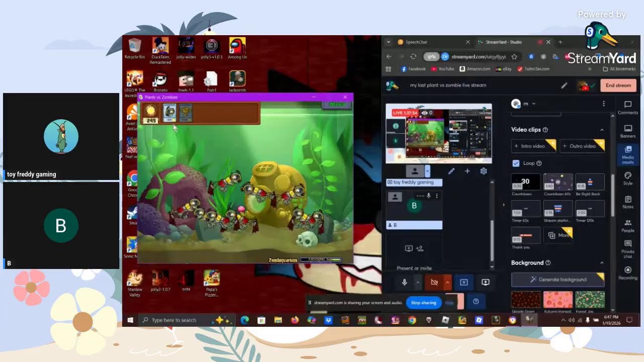Select toy freddy gaming source label
Viewport: 644px width, 362px height.
[414, 182]
